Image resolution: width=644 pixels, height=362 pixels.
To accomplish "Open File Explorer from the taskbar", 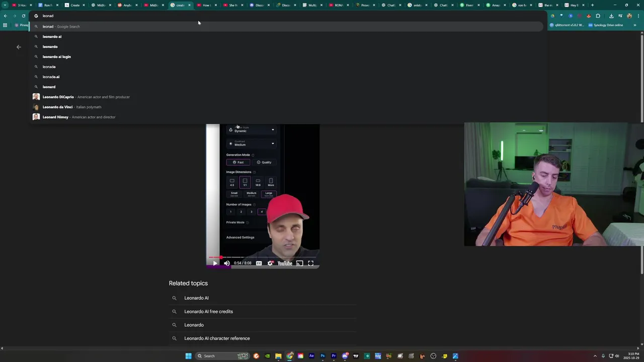I will [278, 356].
